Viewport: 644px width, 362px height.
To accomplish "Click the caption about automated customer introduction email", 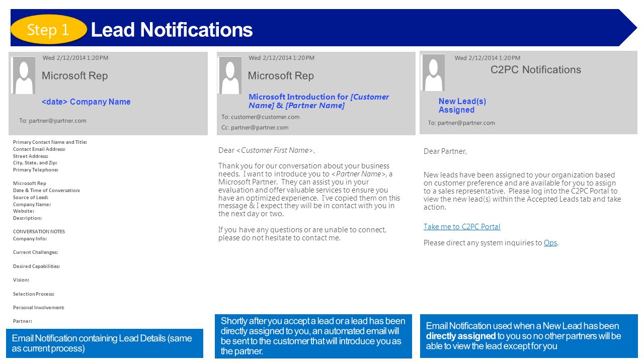I will coord(313,336).
